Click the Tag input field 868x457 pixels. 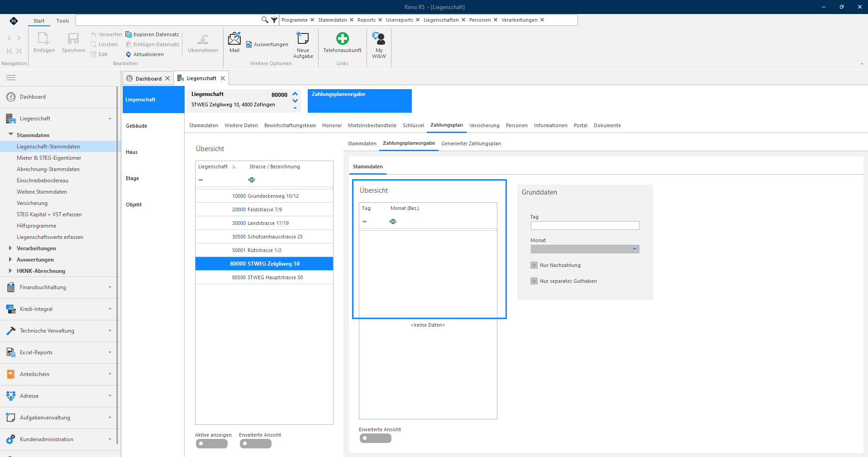coord(585,225)
